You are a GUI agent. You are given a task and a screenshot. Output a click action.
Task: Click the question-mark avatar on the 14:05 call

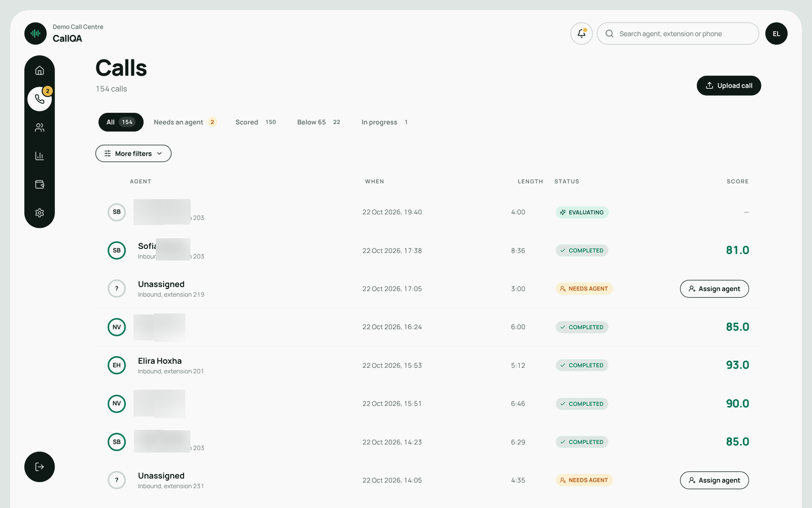117,480
